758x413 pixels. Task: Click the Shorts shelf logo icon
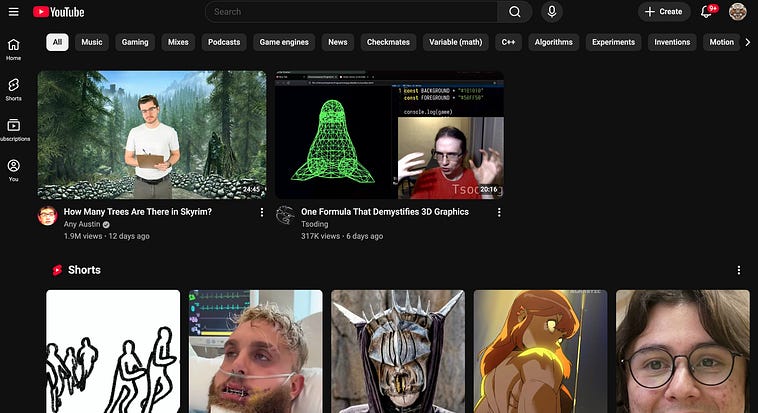(57, 270)
